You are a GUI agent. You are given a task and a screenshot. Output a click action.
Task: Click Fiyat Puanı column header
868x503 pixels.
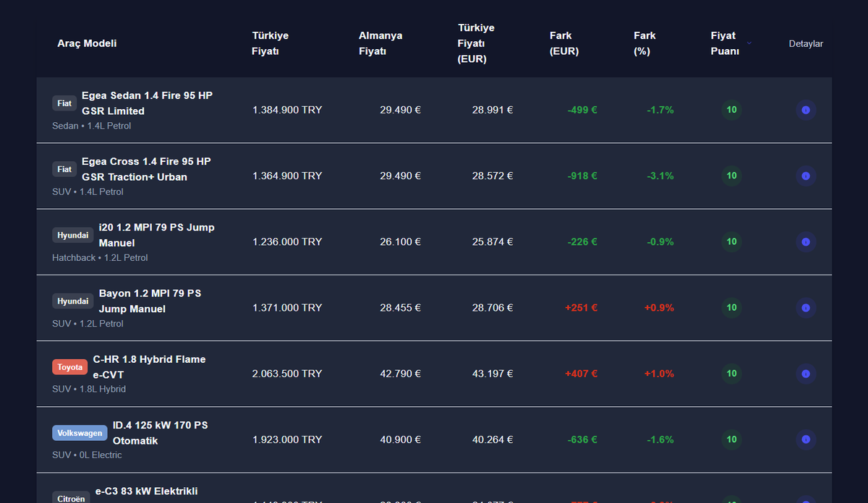725,43
